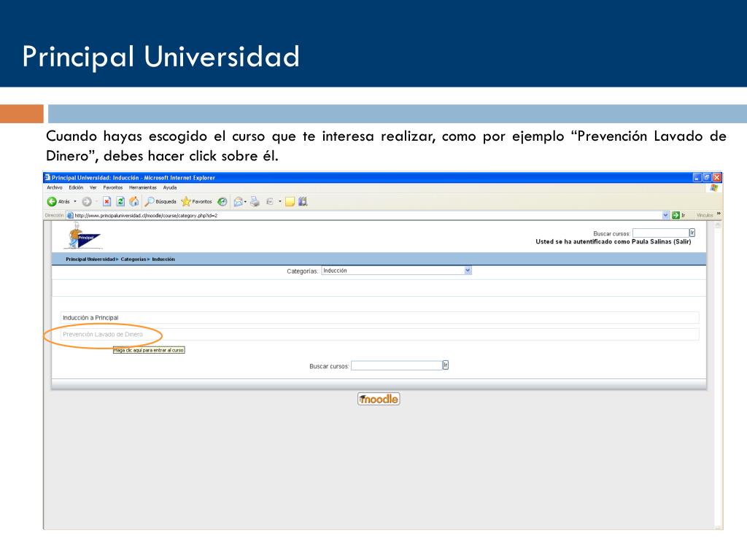Click the Salir logout link
747x560 pixels.
pyautogui.click(x=682, y=241)
